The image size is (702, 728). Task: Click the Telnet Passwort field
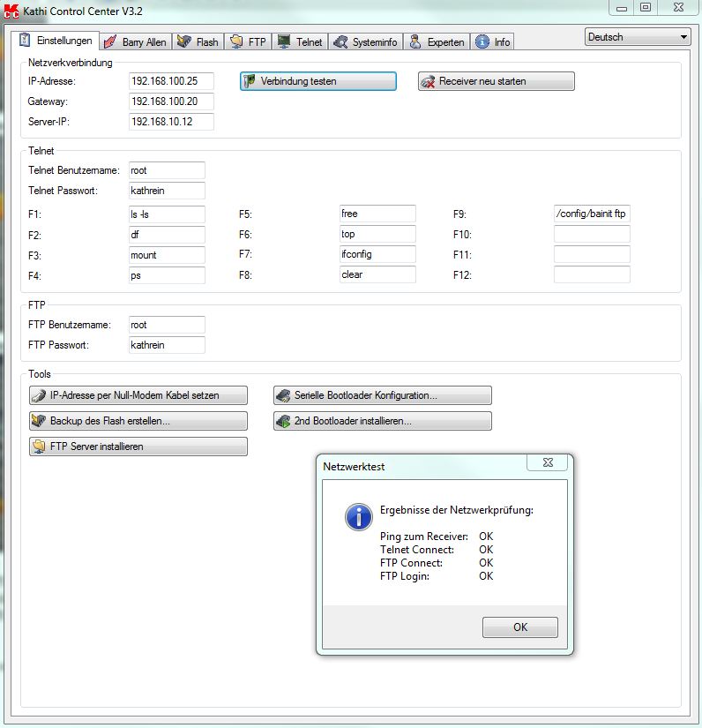pyautogui.click(x=167, y=191)
